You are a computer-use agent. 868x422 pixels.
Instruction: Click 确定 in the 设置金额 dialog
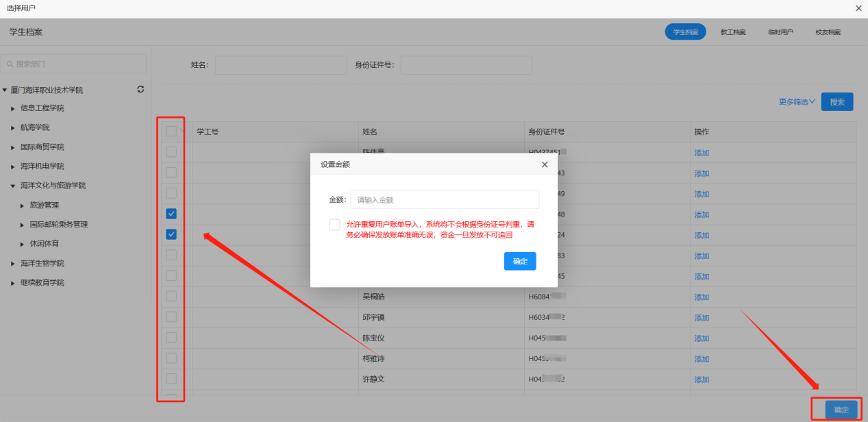click(x=520, y=261)
